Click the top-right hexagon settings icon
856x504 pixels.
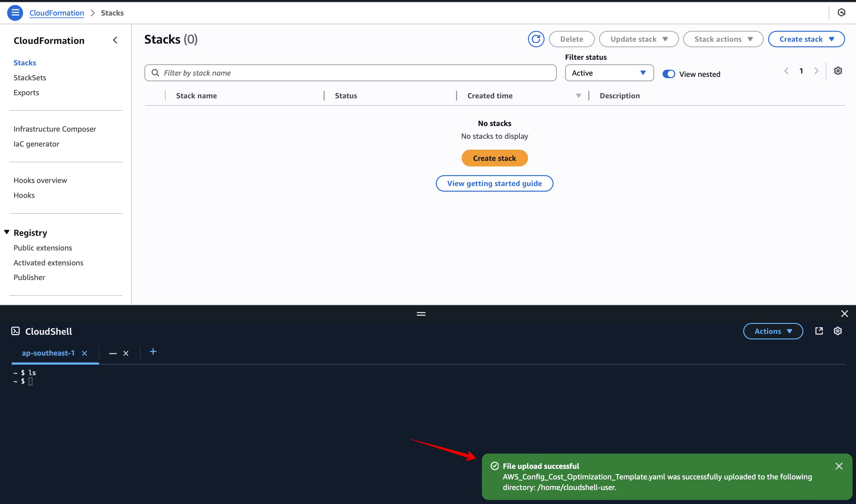[x=841, y=12]
